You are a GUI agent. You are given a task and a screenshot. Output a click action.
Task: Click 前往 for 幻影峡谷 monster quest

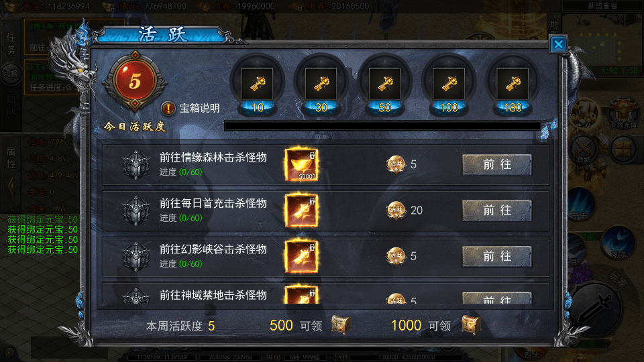[x=497, y=257]
